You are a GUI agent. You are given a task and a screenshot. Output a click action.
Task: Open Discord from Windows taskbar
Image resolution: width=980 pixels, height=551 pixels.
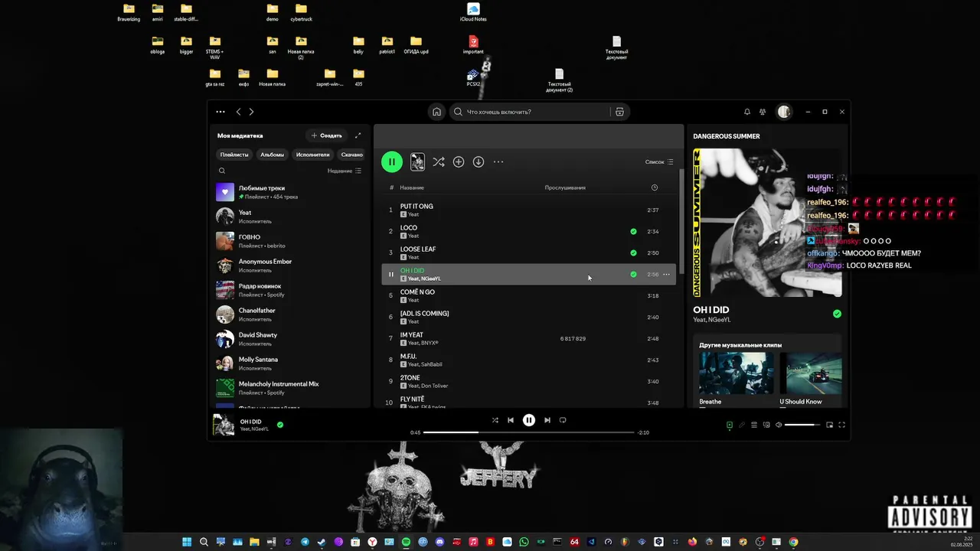[439, 542]
